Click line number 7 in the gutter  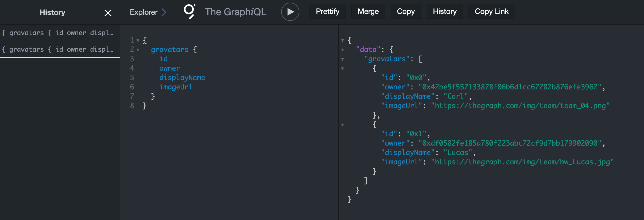132,96
